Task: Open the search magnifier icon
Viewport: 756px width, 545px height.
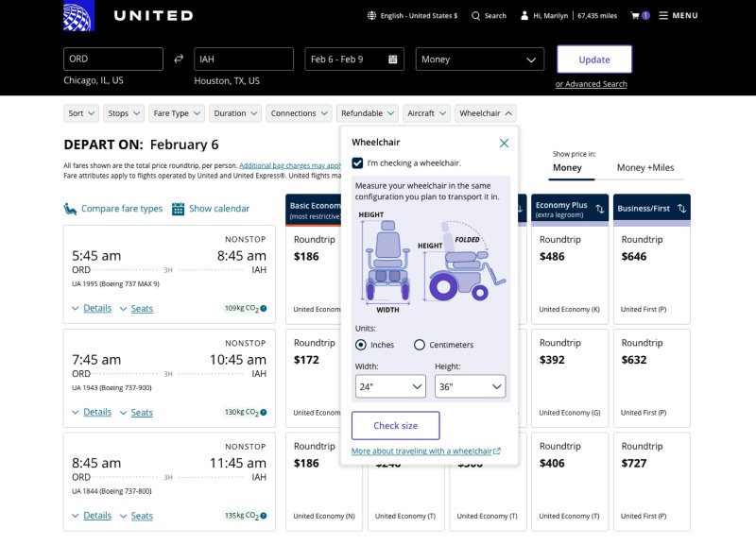Action: (475, 16)
